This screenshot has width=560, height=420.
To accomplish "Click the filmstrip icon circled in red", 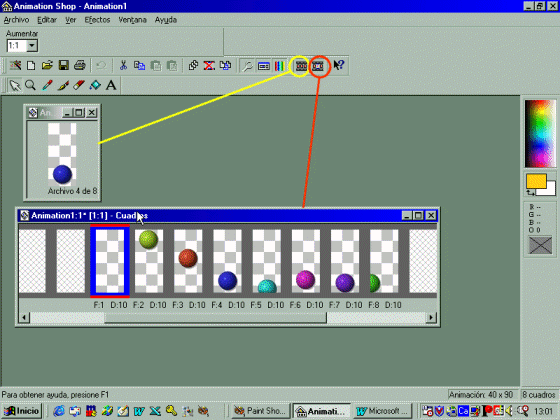I will coord(318,66).
